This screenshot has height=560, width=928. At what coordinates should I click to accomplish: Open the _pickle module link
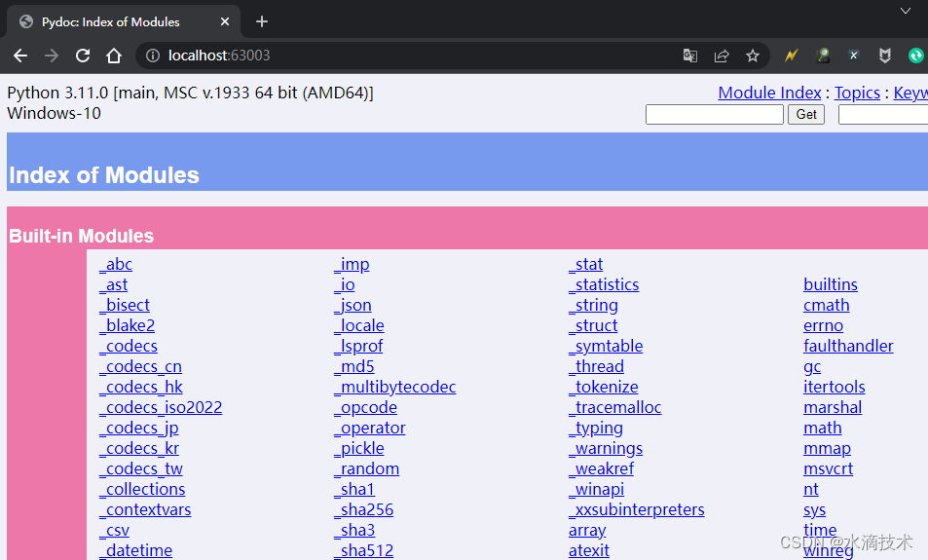coord(358,449)
